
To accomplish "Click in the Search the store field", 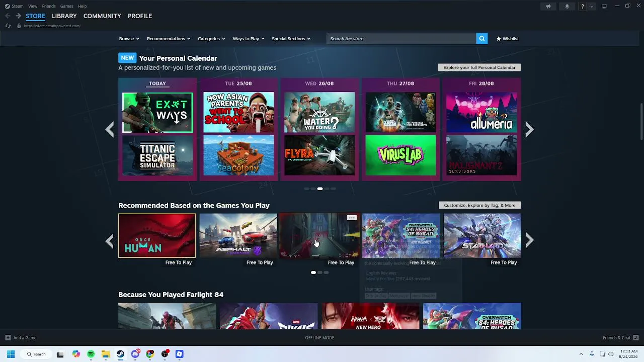I will coord(401,39).
